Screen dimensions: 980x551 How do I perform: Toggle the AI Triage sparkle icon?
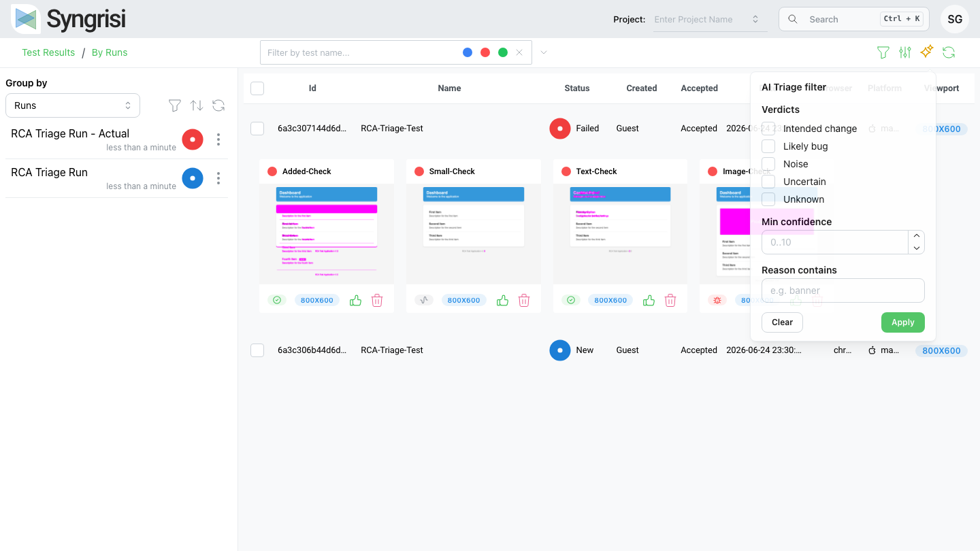pos(927,52)
